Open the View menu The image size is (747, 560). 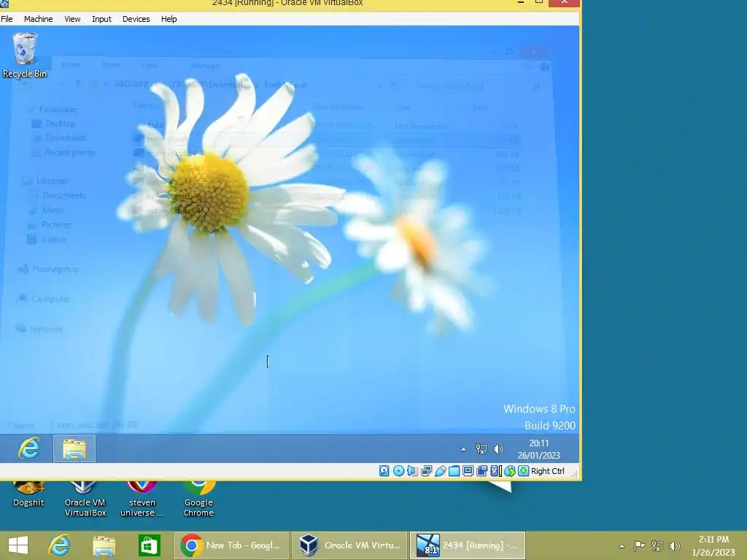click(x=72, y=19)
